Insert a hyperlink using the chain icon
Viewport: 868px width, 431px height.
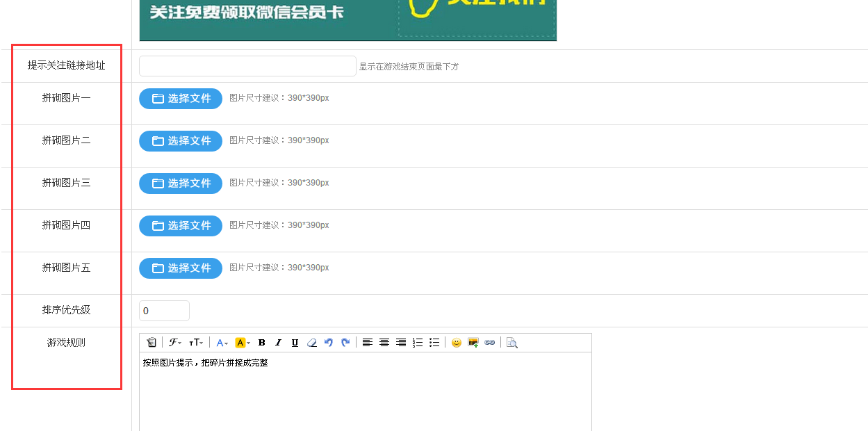pos(490,343)
